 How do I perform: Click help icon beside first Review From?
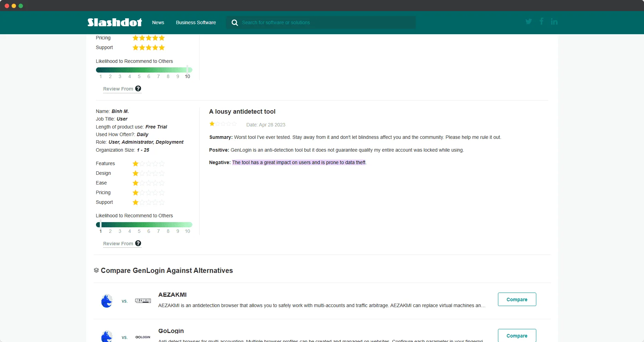[138, 88]
